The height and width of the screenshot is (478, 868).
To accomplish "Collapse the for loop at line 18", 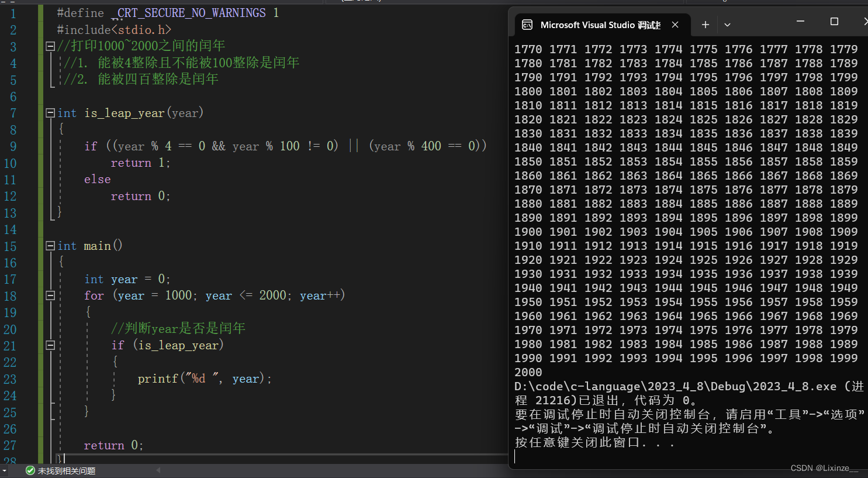I will tap(50, 295).
